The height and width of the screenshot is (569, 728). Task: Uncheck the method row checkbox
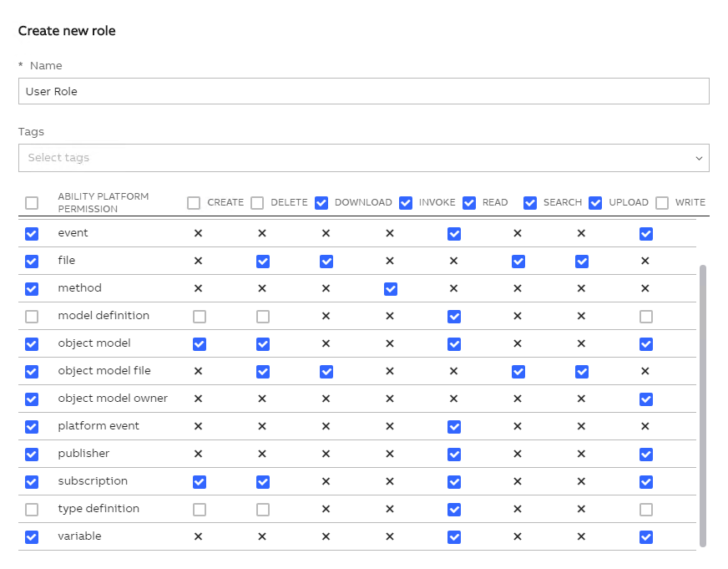tap(32, 289)
